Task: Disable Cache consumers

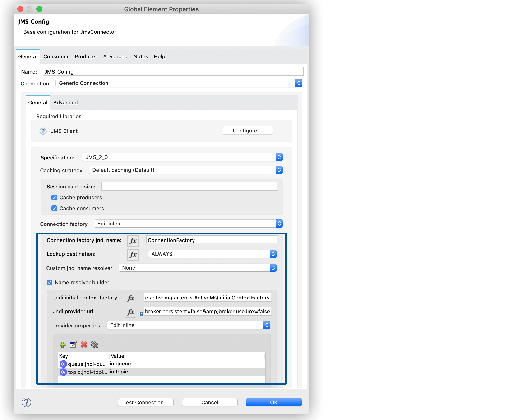Action: point(54,208)
